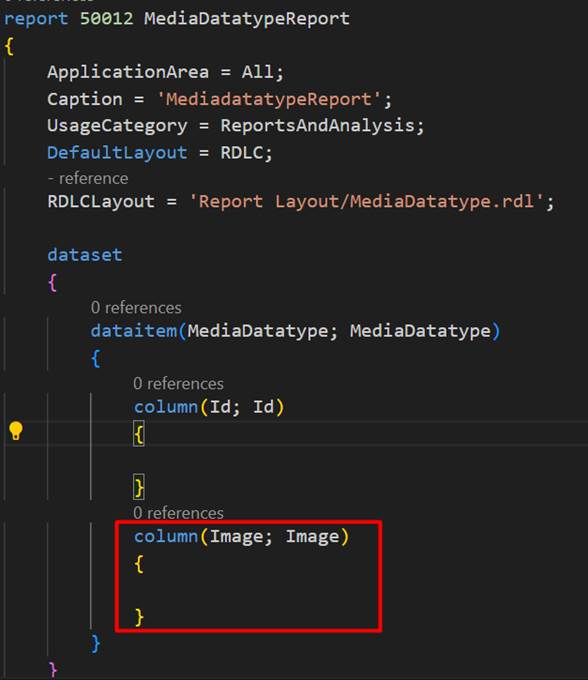The image size is (588, 680).
Task: Click the DefaultLayout property keyword
Action: (x=117, y=153)
